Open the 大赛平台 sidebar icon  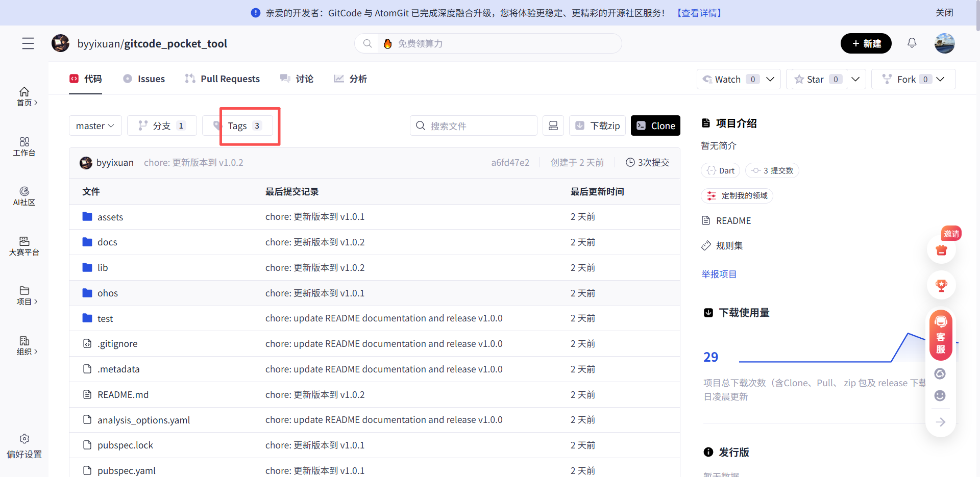coord(24,246)
